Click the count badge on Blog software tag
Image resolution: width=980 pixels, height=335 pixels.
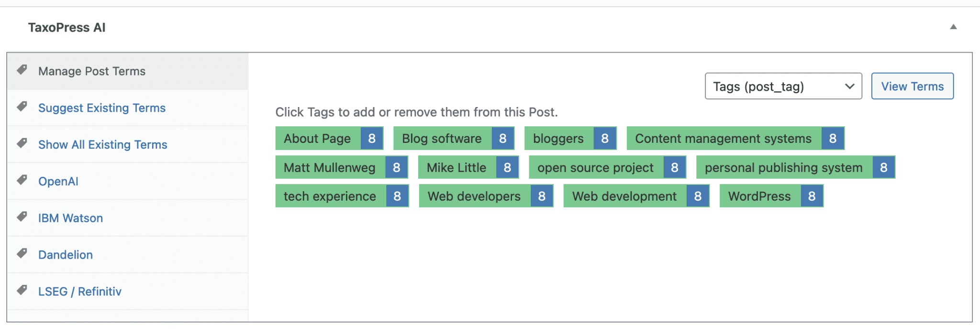[502, 139]
